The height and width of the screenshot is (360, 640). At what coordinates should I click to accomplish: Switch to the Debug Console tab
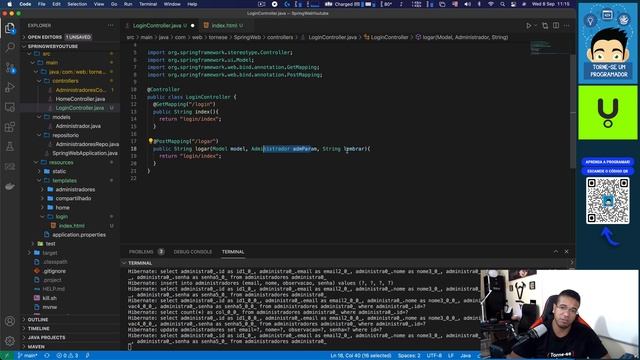[193, 252]
